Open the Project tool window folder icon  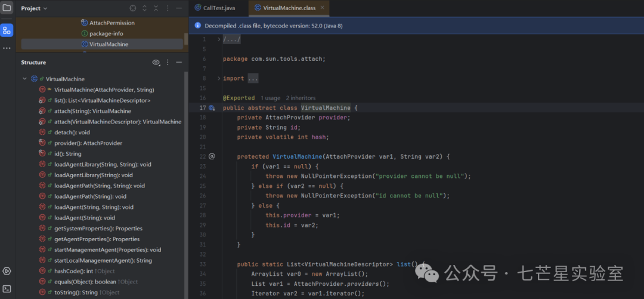[7, 7]
